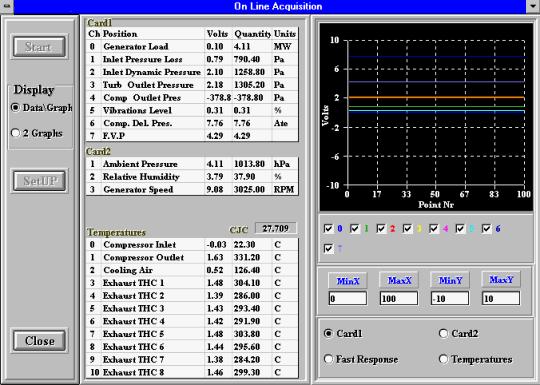Click the Cooling Air temperature row

click(192, 270)
